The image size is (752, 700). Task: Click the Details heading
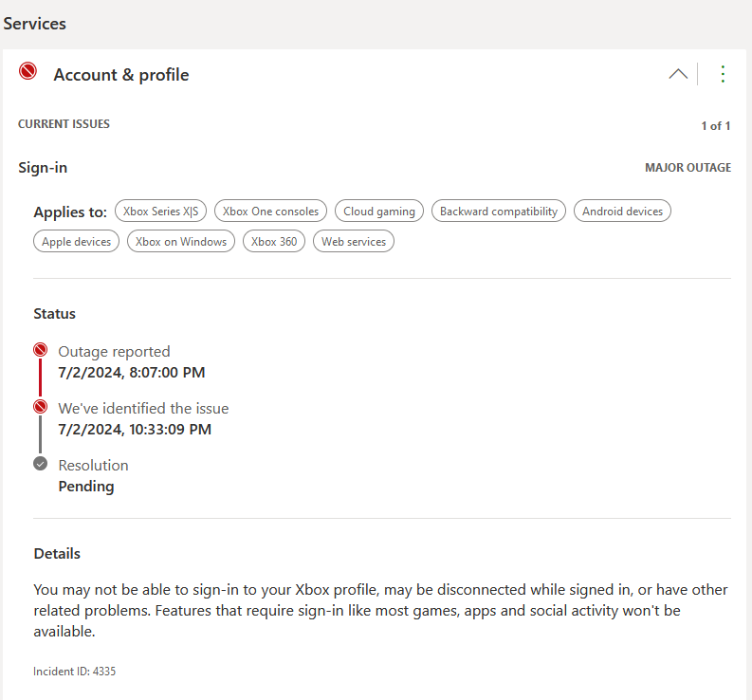(x=57, y=554)
